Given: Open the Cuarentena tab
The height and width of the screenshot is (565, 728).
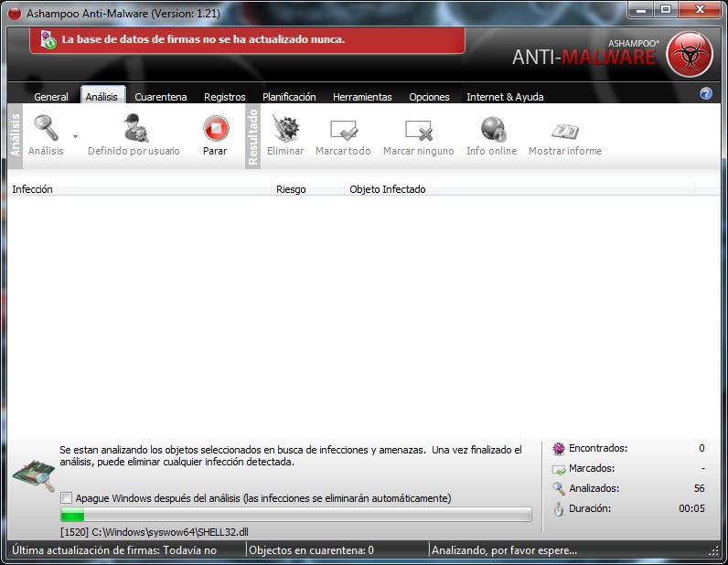Looking at the screenshot, I should pos(161,97).
